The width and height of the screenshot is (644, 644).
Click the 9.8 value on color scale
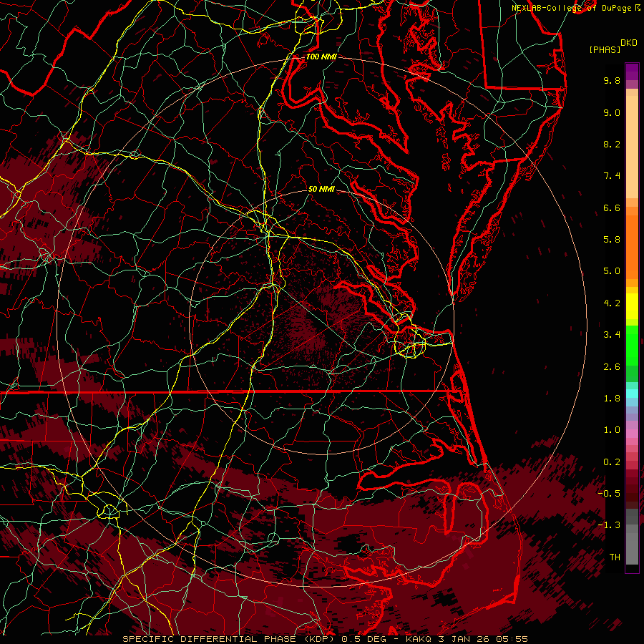tap(612, 80)
